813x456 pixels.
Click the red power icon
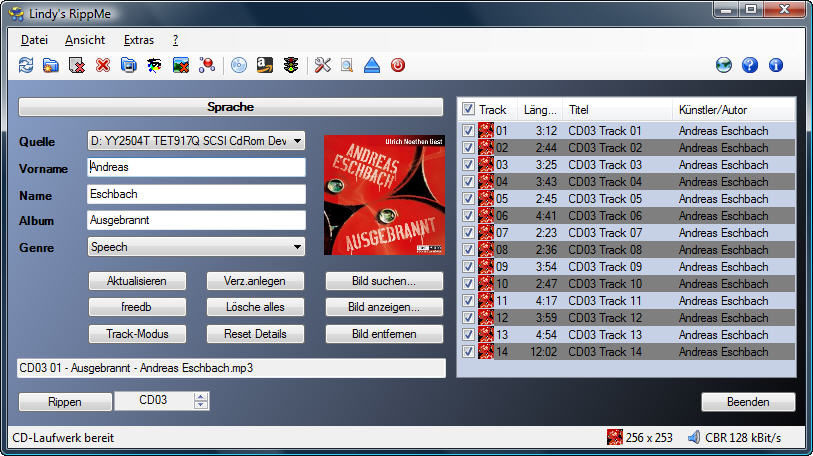coord(398,66)
